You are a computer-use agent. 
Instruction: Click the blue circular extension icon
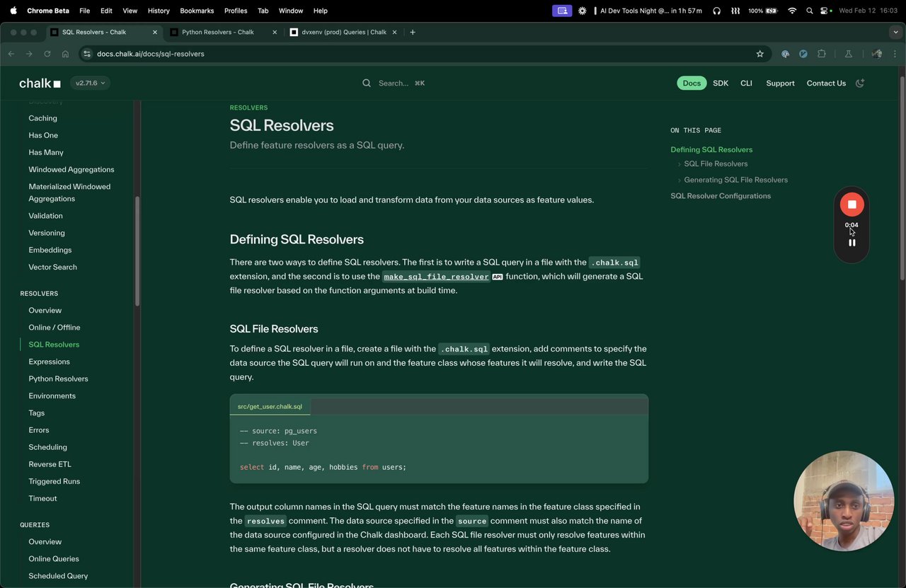[803, 54]
